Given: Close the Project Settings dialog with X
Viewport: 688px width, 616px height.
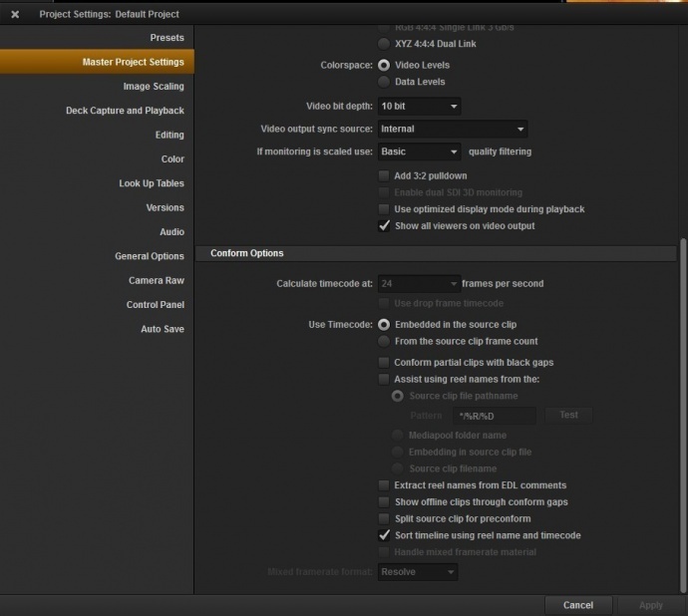Looking at the screenshot, I should (x=15, y=15).
